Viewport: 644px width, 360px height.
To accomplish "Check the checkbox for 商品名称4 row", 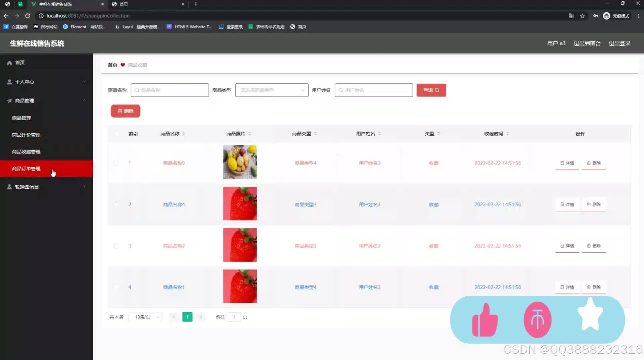I will (116, 204).
